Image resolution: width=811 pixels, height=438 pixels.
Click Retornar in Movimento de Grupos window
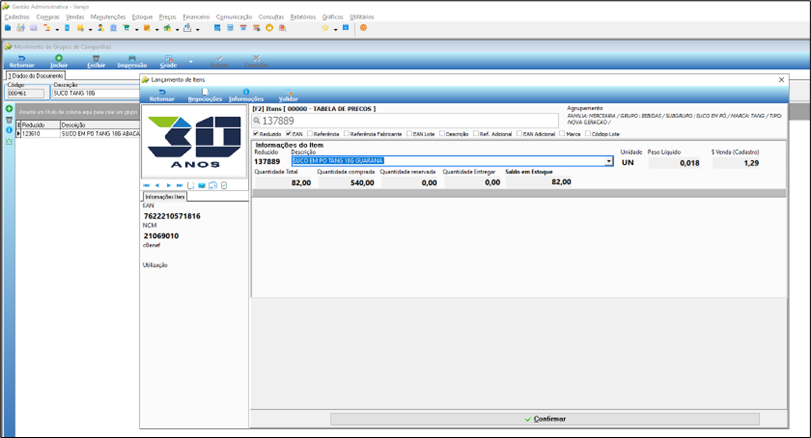[22, 62]
